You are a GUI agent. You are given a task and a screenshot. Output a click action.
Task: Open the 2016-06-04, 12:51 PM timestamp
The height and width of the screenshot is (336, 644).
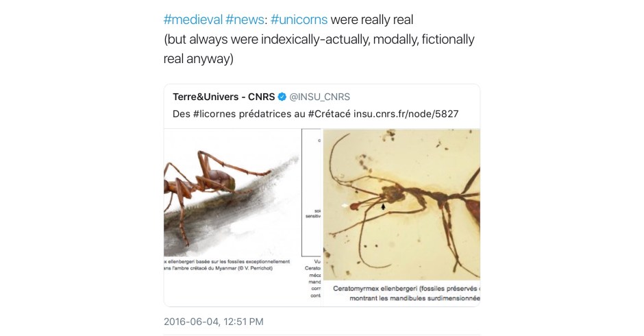[x=214, y=322]
